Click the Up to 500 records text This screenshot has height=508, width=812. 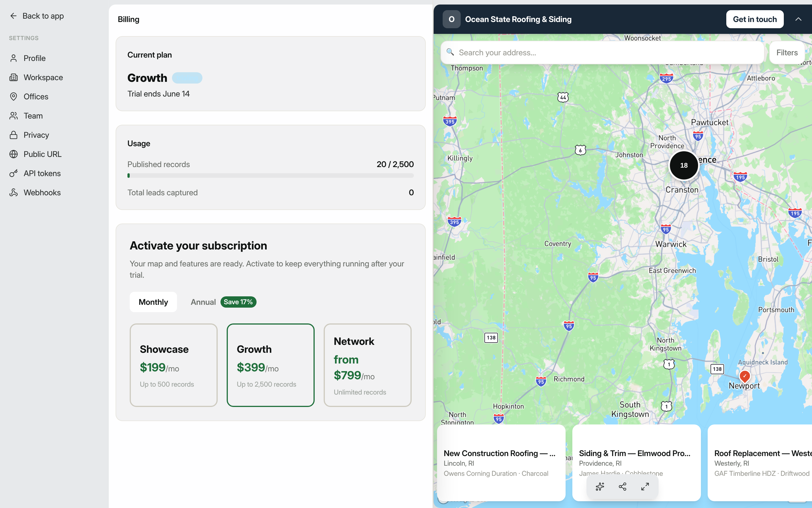pyautogui.click(x=167, y=384)
